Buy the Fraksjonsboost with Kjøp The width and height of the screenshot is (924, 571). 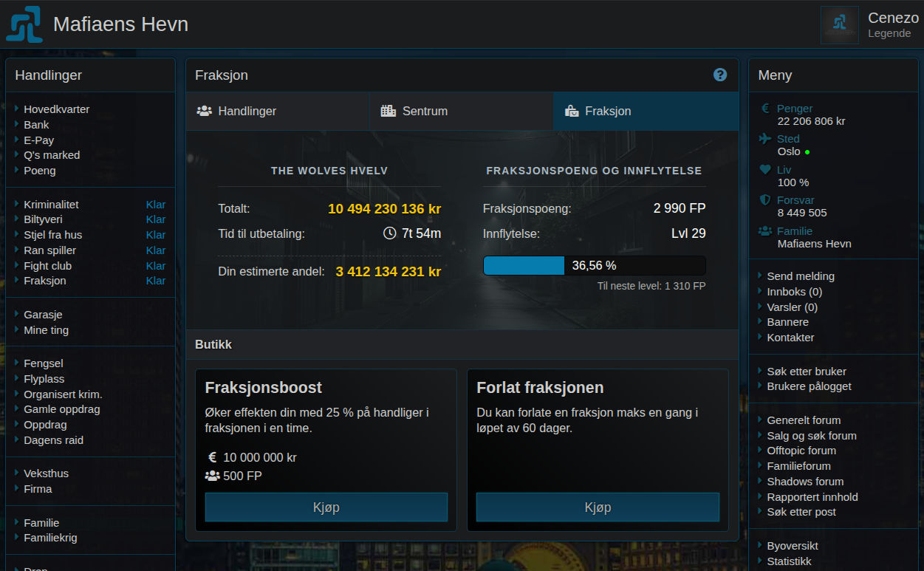326,507
